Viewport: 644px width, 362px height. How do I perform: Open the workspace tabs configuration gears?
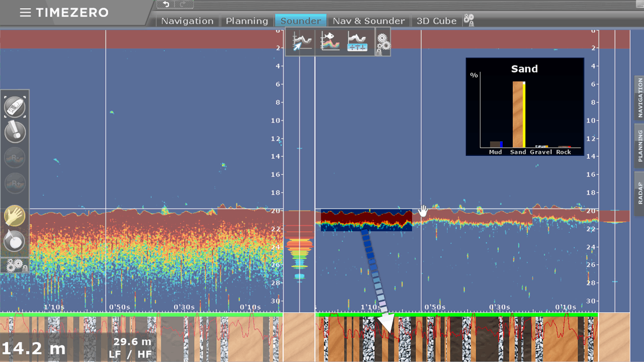[x=469, y=20]
